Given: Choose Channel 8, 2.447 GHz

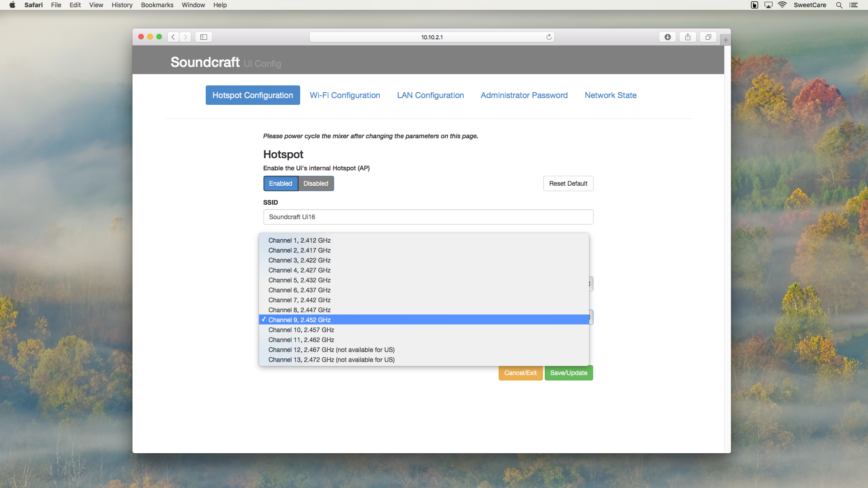Looking at the screenshot, I should point(424,310).
